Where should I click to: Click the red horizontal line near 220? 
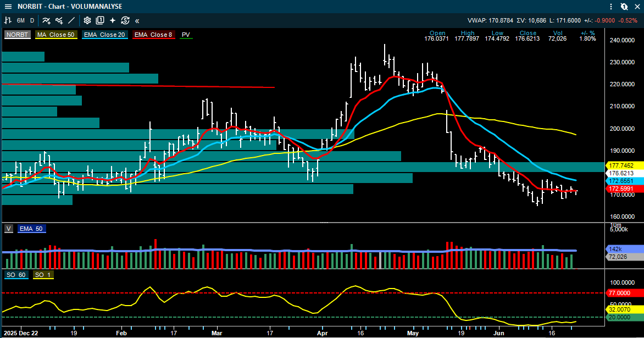[138, 86]
